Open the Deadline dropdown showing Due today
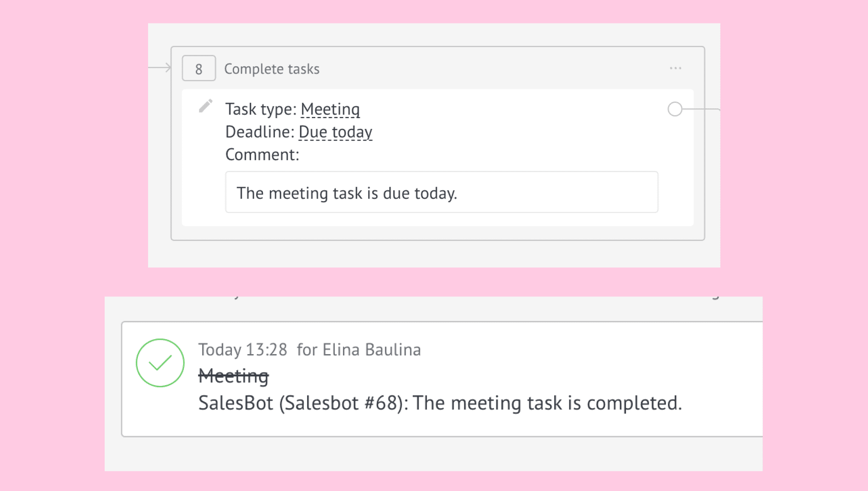Viewport: 868px width, 491px height. (x=335, y=132)
